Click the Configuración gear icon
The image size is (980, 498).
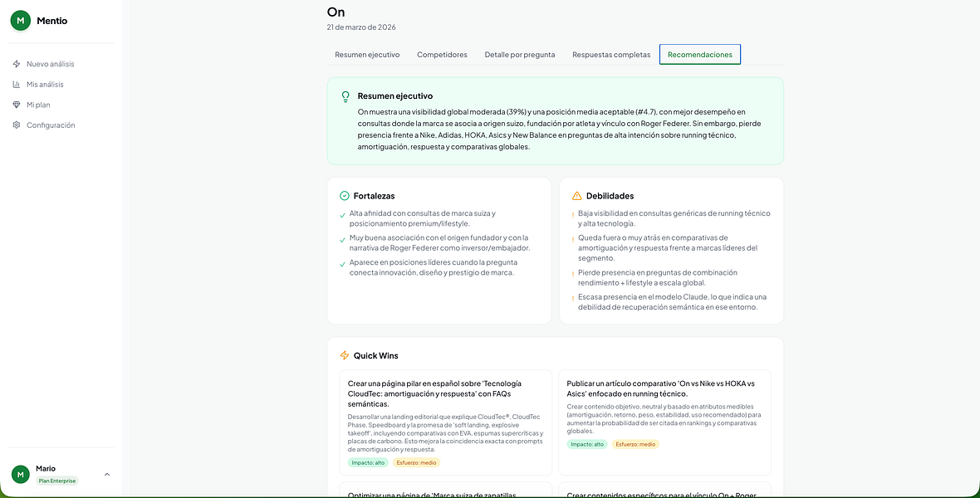pos(17,125)
